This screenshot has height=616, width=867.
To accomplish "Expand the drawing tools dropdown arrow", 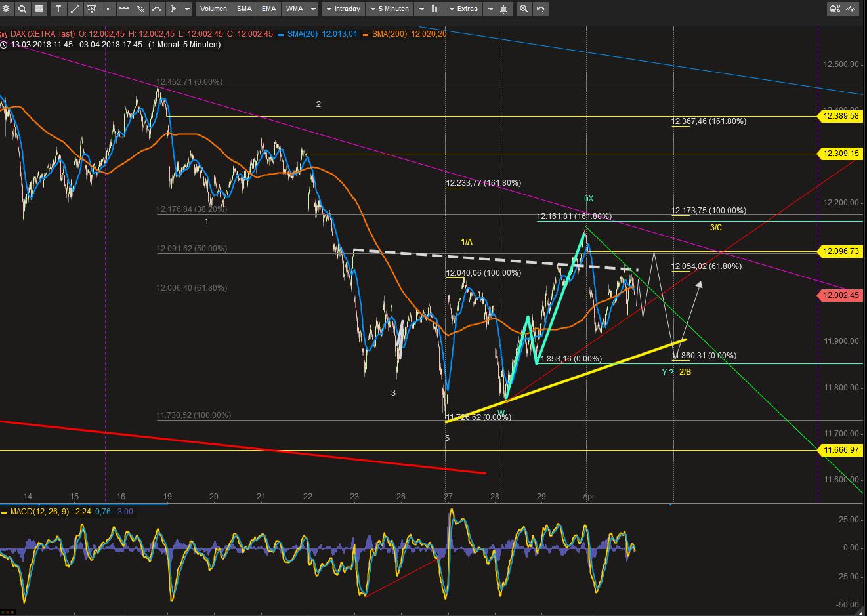I will click(x=188, y=9).
